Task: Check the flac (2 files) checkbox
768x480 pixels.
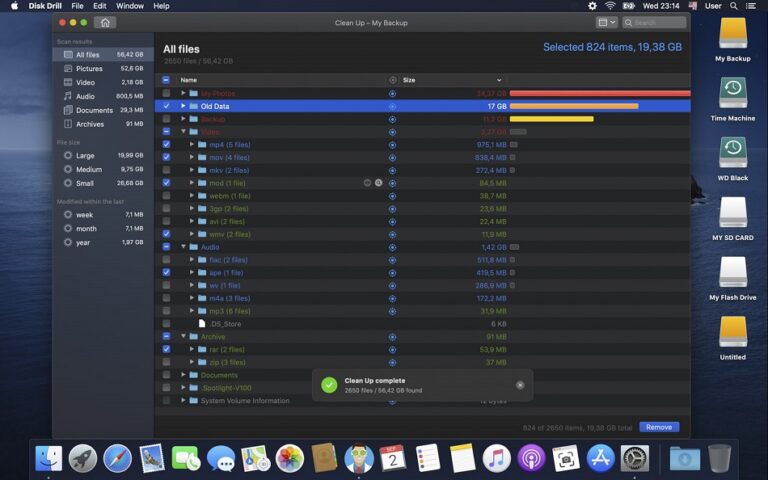Action: pyautogui.click(x=166, y=260)
